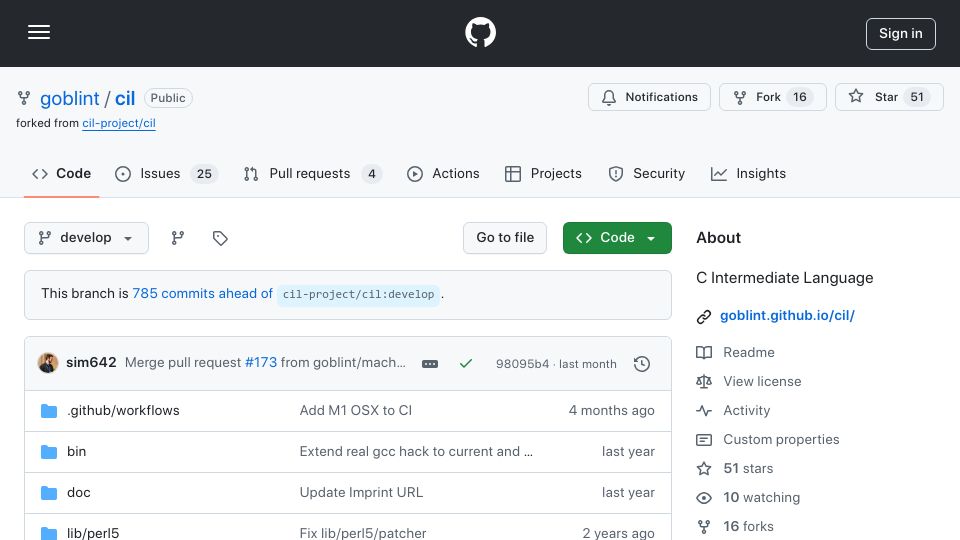Open the .github/workflows folder

tap(123, 411)
